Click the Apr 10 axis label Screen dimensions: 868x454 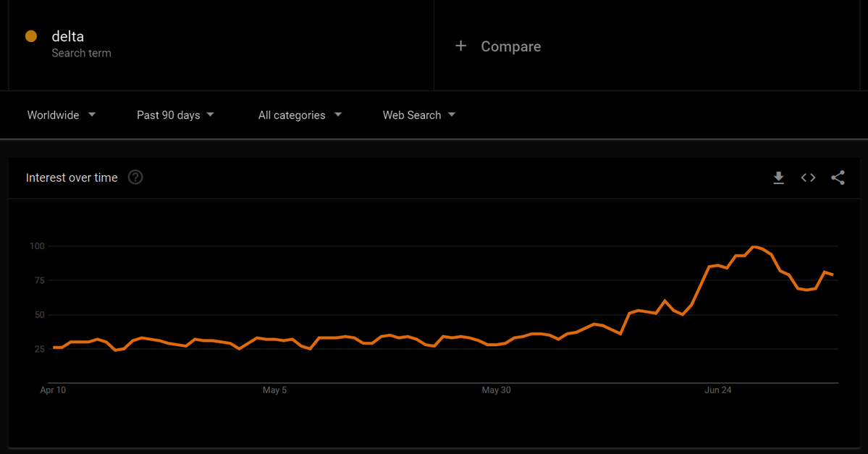pos(53,390)
